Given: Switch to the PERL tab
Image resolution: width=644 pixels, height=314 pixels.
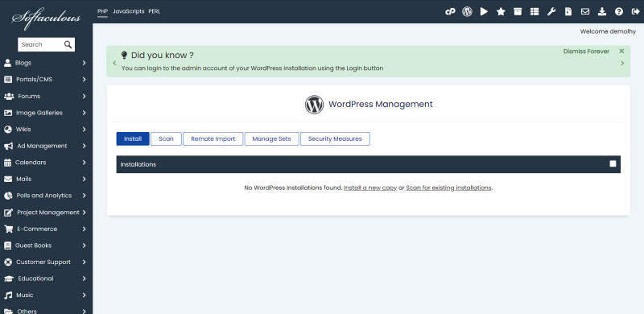Looking at the screenshot, I should [155, 11].
